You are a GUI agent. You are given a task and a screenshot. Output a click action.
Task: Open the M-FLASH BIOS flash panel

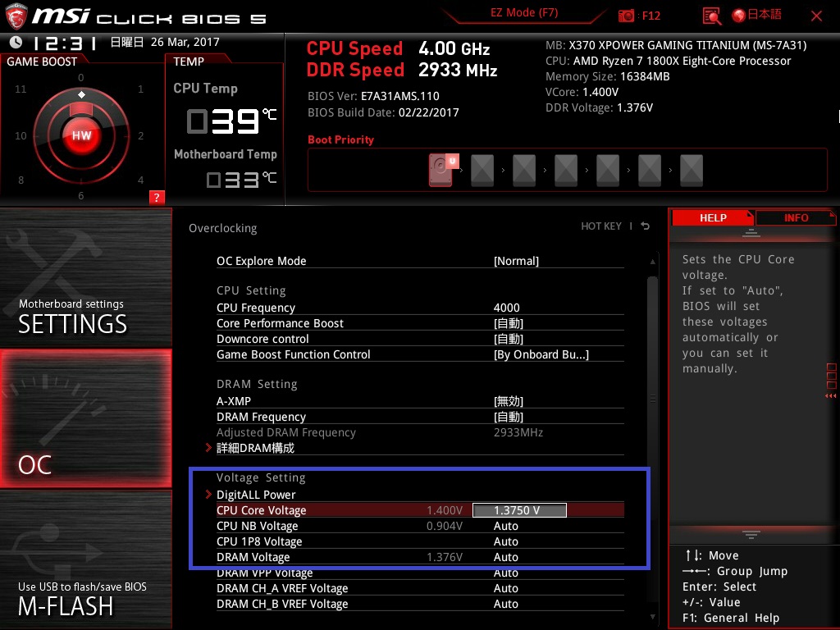point(85,559)
